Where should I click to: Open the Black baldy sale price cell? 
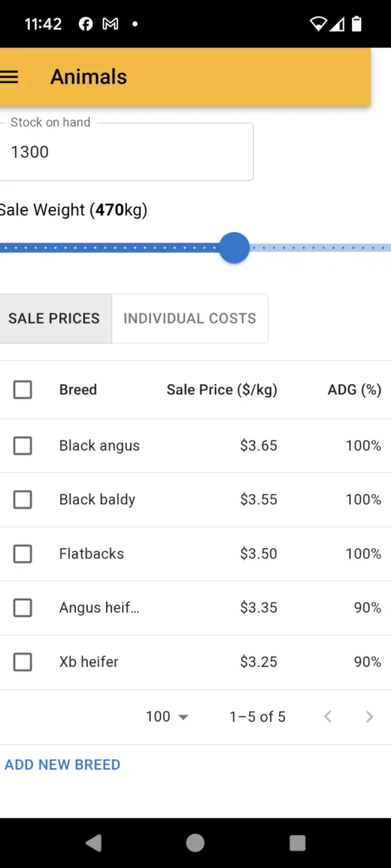coord(259,500)
